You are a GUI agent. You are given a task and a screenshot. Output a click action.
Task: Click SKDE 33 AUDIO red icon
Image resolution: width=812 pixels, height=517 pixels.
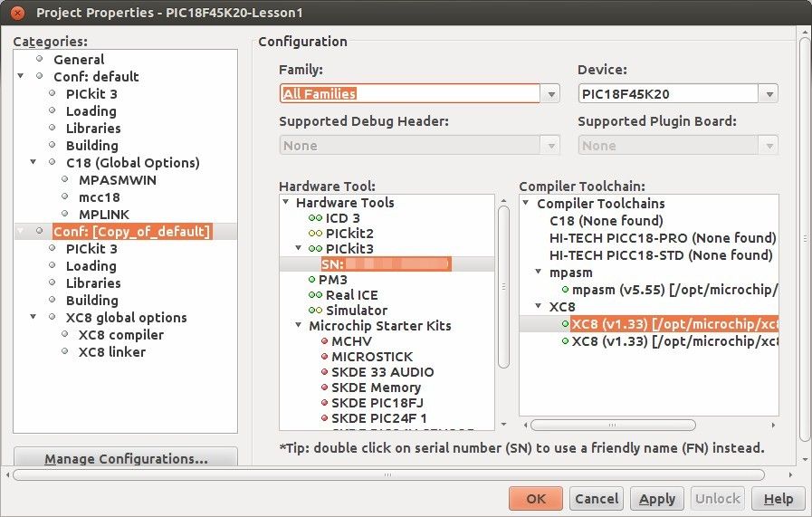coord(325,372)
